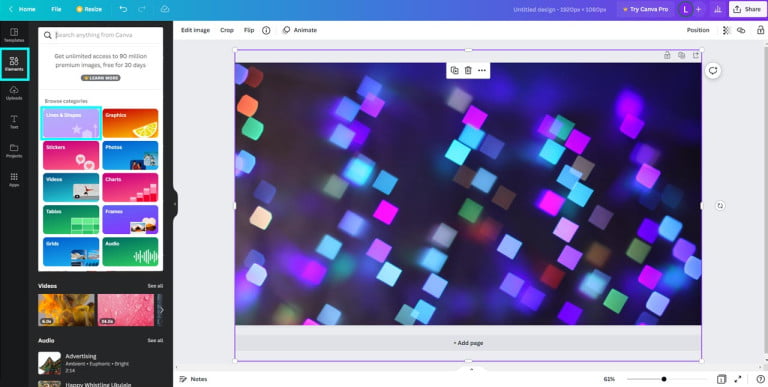Click the link icon in toolbar
This screenshot has width=768, height=387.
[x=741, y=30]
